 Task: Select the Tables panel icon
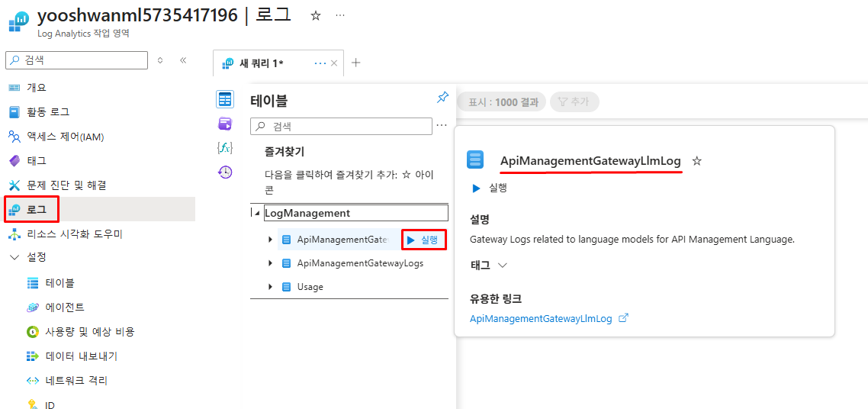tap(225, 100)
